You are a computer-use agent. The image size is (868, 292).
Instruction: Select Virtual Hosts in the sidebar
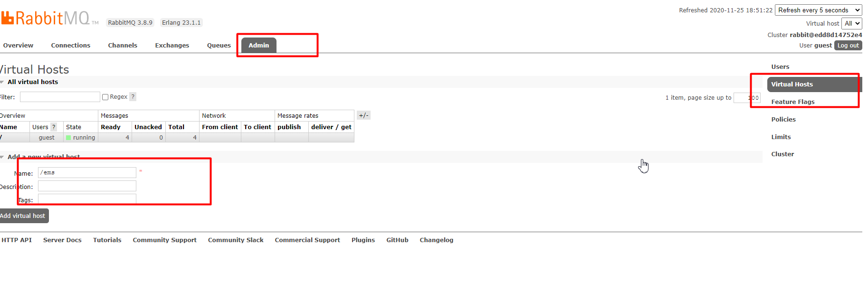click(814, 85)
